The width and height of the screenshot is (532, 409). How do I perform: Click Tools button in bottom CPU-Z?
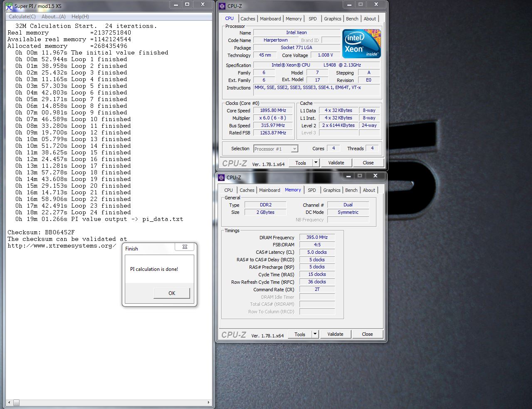pyautogui.click(x=300, y=335)
